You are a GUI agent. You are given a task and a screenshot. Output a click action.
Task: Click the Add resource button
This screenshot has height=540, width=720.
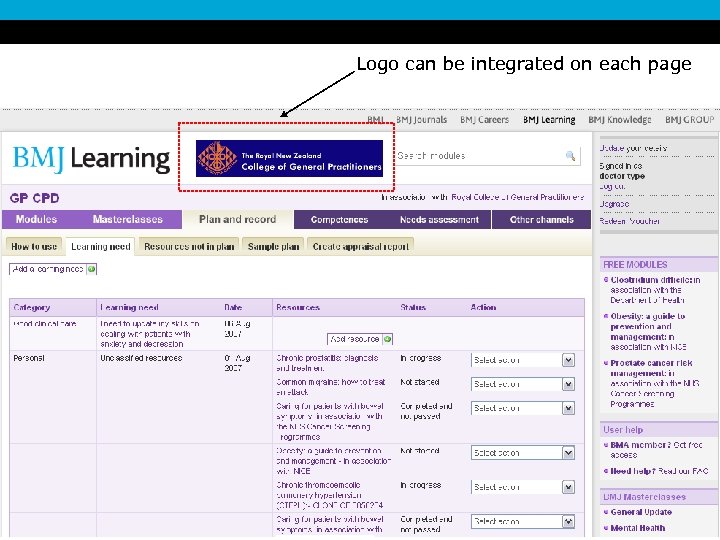[360, 339]
